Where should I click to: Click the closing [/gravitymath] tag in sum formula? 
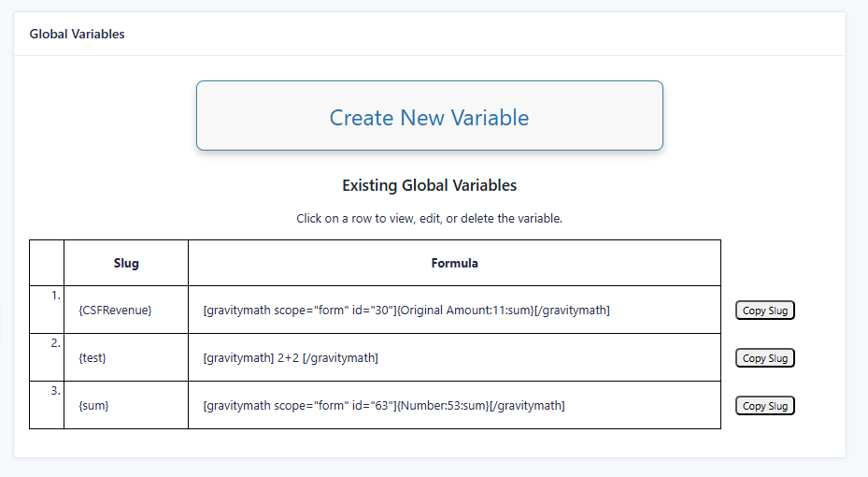528,406
